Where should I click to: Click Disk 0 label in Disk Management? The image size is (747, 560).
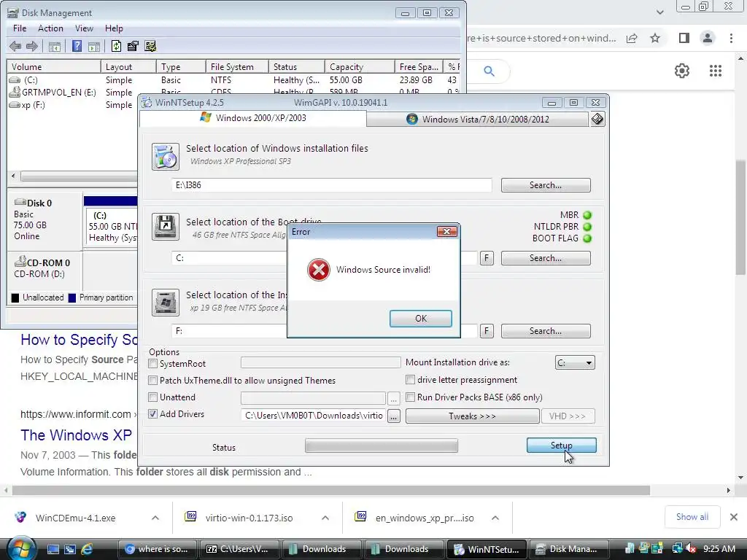[39, 203]
